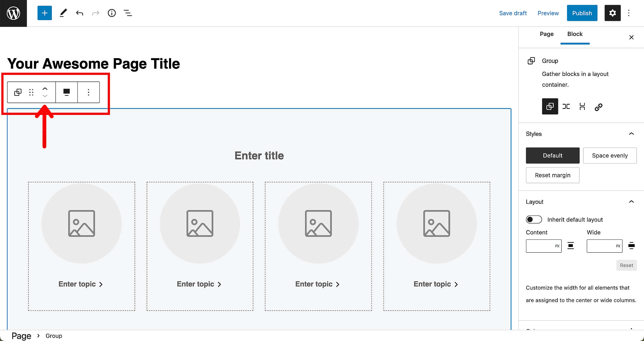Click the drag handle in block toolbar
Image resolution: width=644 pixels, height=341 pixels.
[31, 92]
